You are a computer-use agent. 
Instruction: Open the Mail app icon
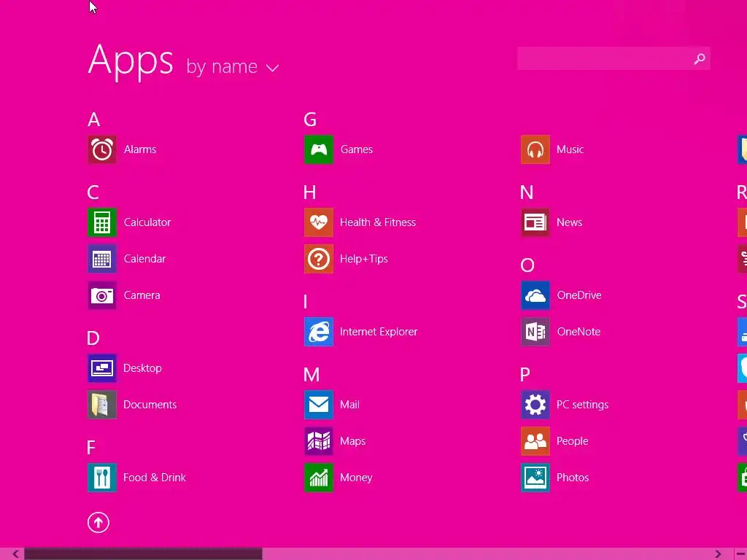pyautogui.click(x=319, y=405)
